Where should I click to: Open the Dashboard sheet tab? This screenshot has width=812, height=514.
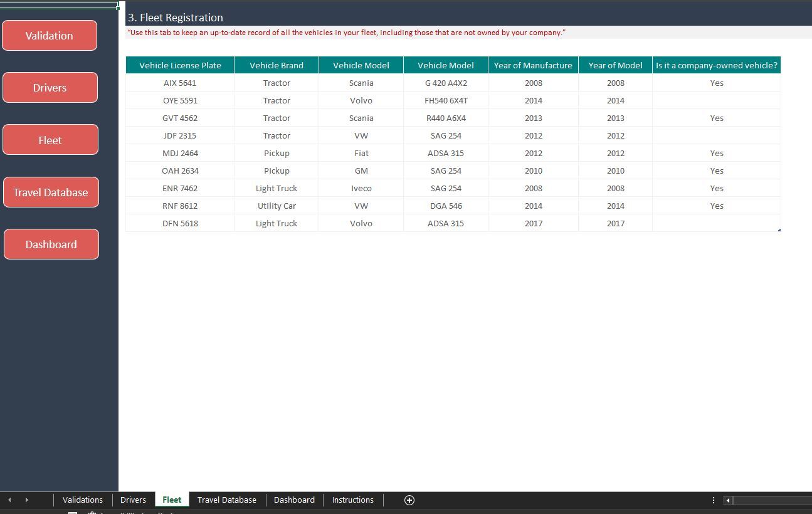(294, 500)
